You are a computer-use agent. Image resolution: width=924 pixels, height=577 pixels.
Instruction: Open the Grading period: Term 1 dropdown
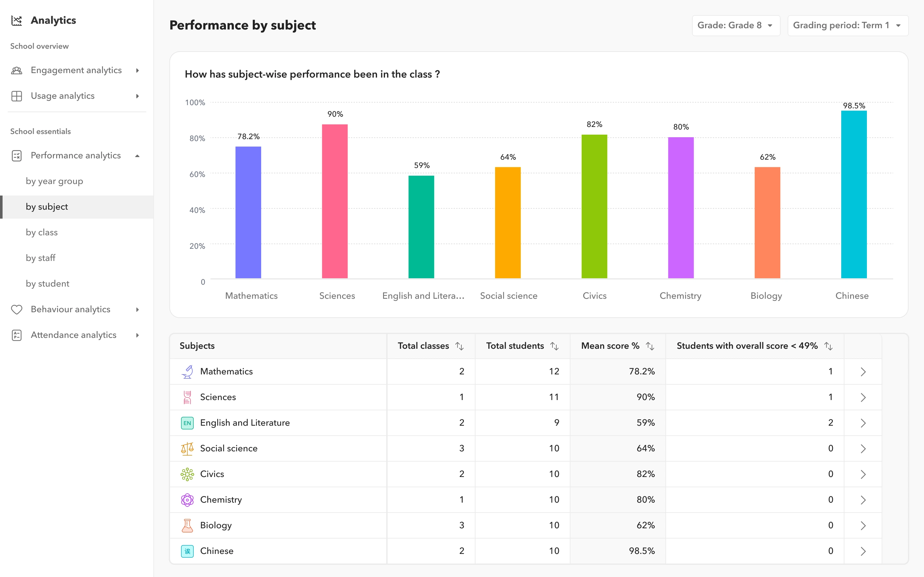coord(848,25)
